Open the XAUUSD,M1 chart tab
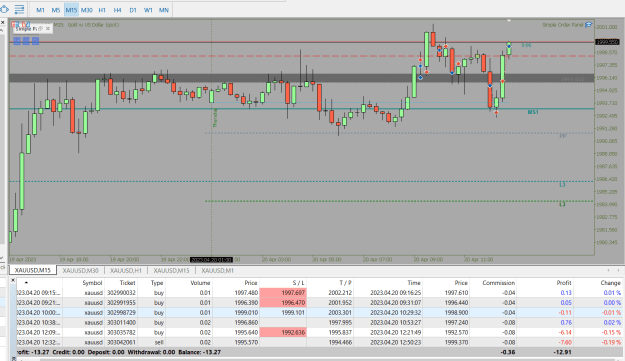Viewport: 625px width, 361px height. [x=217, y=271]
